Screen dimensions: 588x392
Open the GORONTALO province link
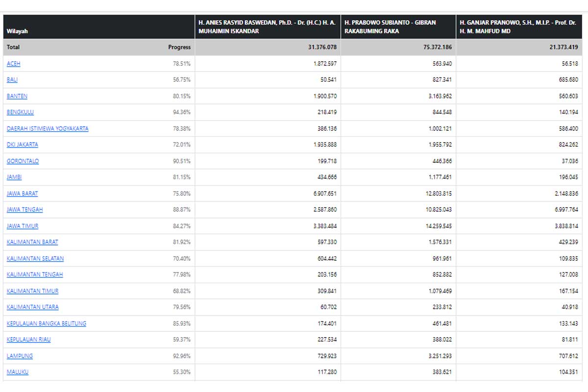[23, 161]
